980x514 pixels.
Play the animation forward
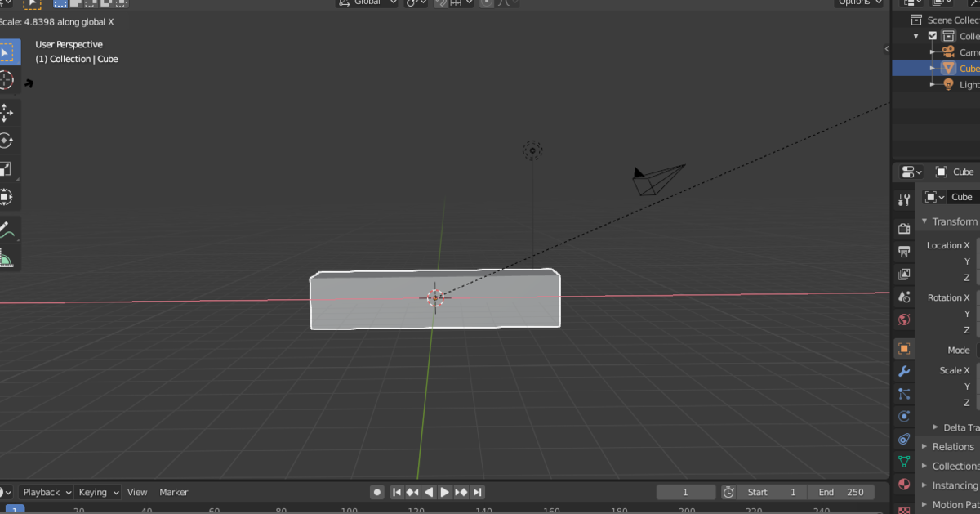(x=445, y=492)
